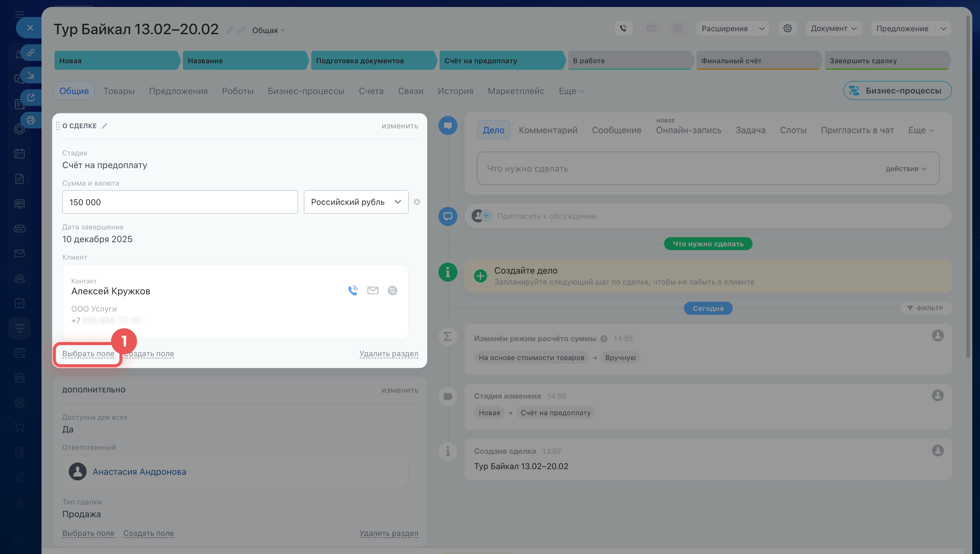
Task: Open the settings gear icon in header
Action: pos(787,29)
